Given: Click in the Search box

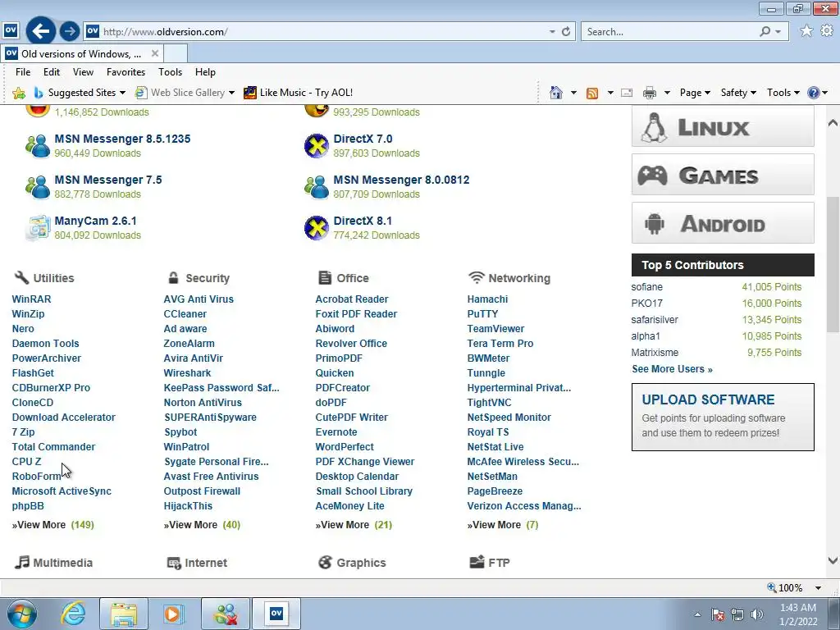Looking at the screenshot, I should pyautogui.click(x=669, y=32).
